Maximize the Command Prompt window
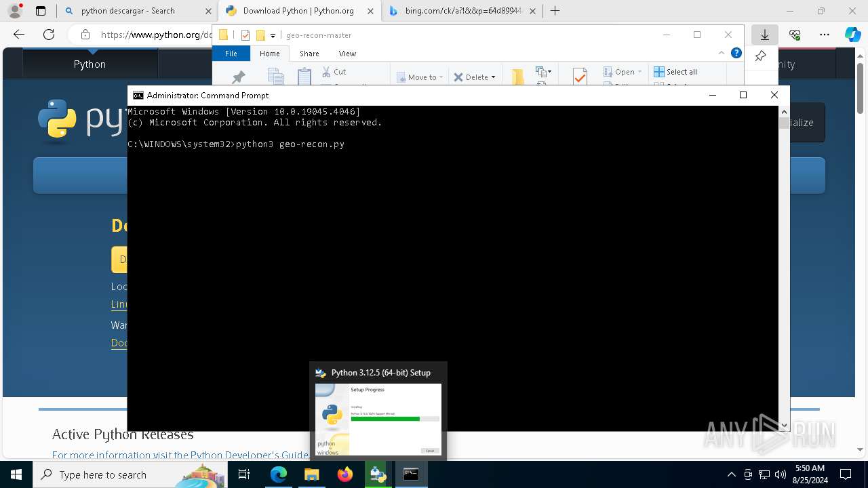Screen dimensions: 868x488 [743, 95]
